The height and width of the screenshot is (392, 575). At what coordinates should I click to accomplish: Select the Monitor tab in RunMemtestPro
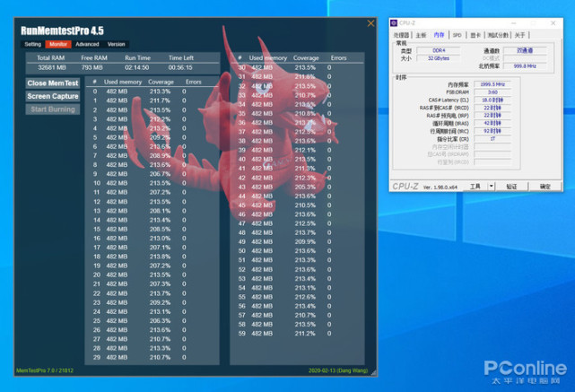pyautogui.click(x=58, y=44)
